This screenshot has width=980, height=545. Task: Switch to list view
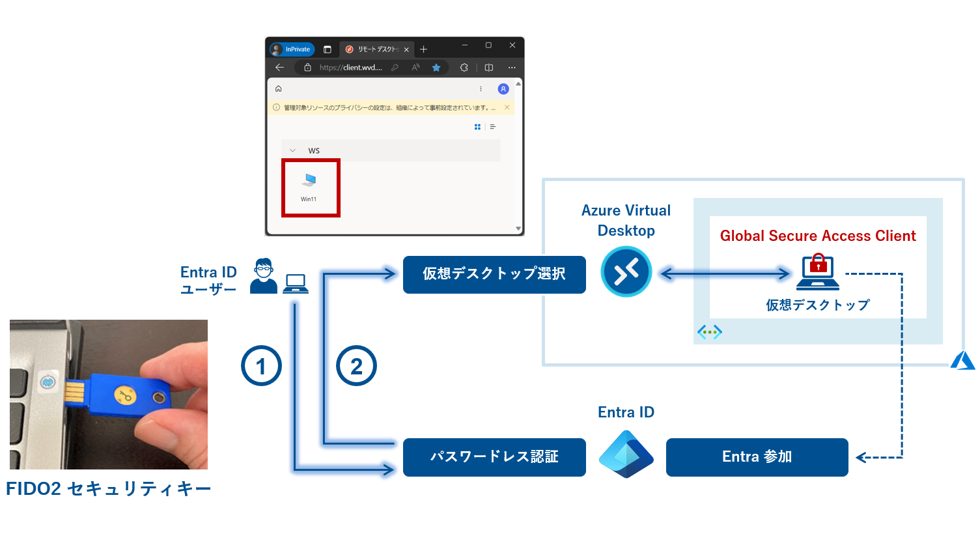pos(493,127)
